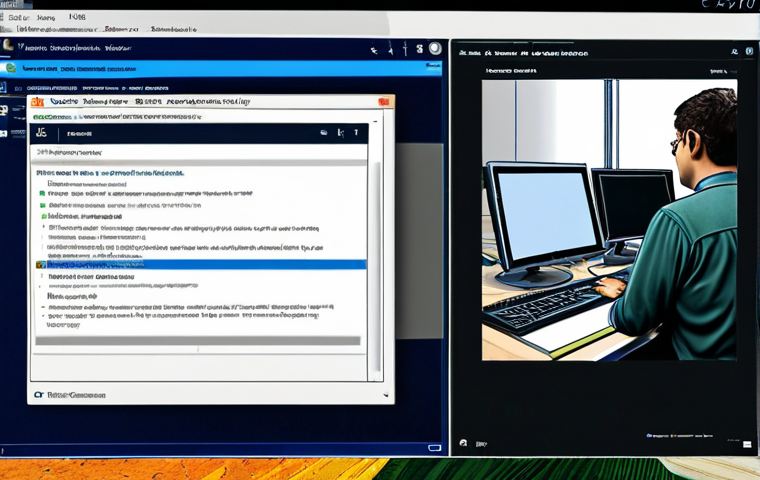Image resolution: width=760 pixels, height=480 pixels.
Task: Click the C-shaped icon in the dialog footer
Action: 39,395
